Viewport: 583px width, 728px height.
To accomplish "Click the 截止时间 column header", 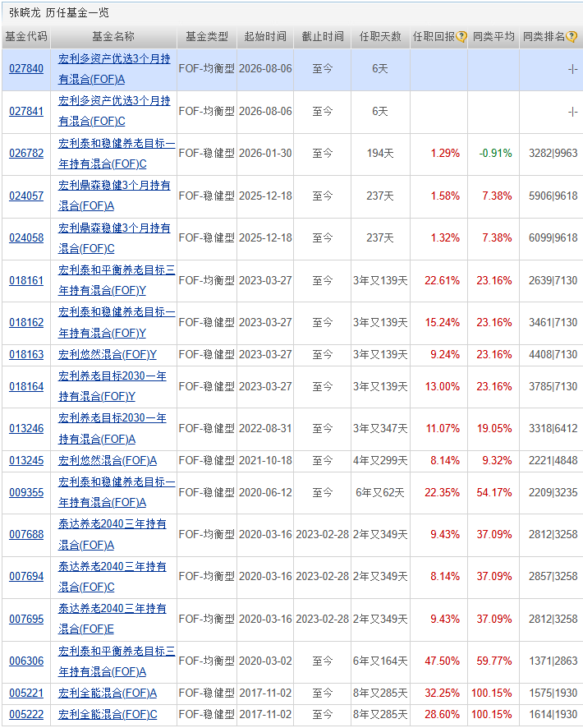I will [x=323, y=37].
